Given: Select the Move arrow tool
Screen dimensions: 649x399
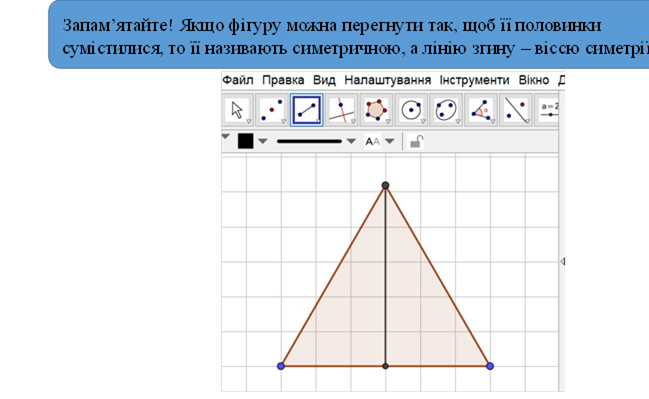Looking at the screenshot, I should click(x=237, y=110).
